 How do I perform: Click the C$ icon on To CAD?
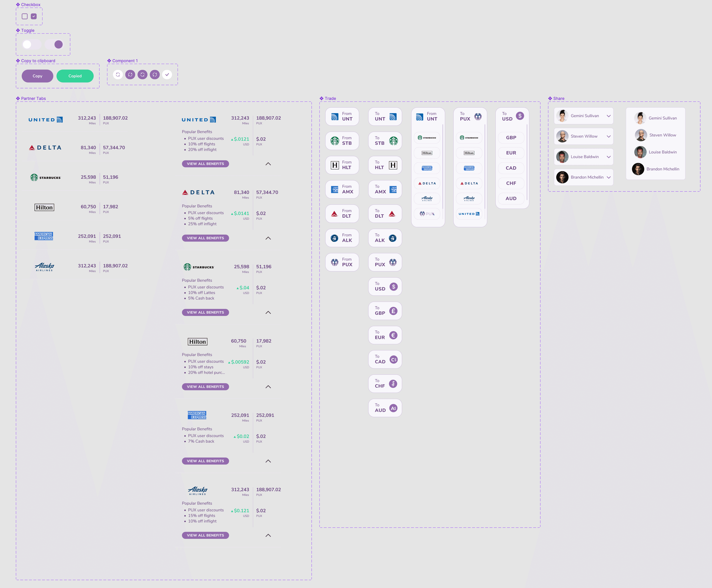tap(393, 360)
